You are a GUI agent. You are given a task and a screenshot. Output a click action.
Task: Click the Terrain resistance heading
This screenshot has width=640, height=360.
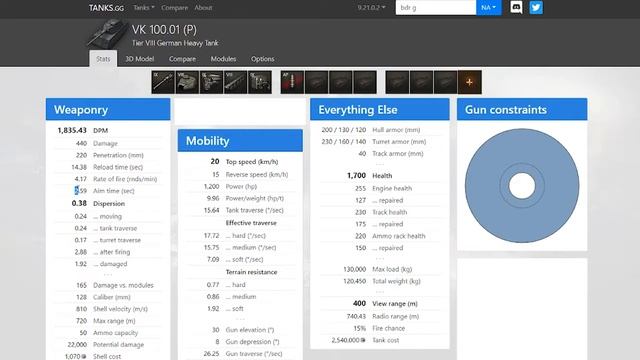pos(251,272)
